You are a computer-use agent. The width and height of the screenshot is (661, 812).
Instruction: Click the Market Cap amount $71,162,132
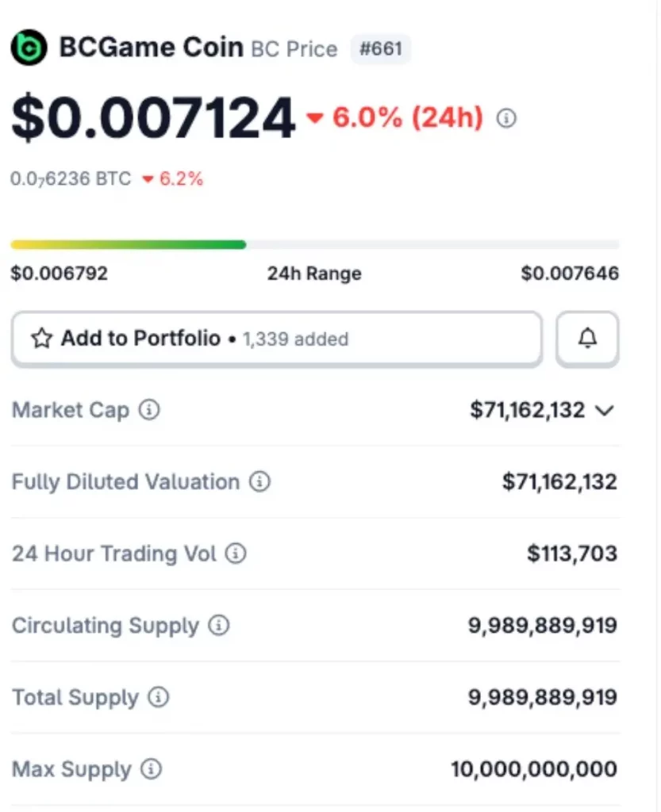(528, 410)
